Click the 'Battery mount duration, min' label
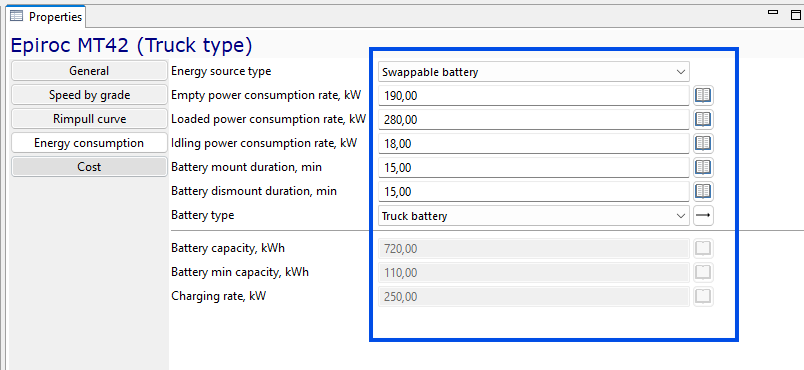 [247, 167]
